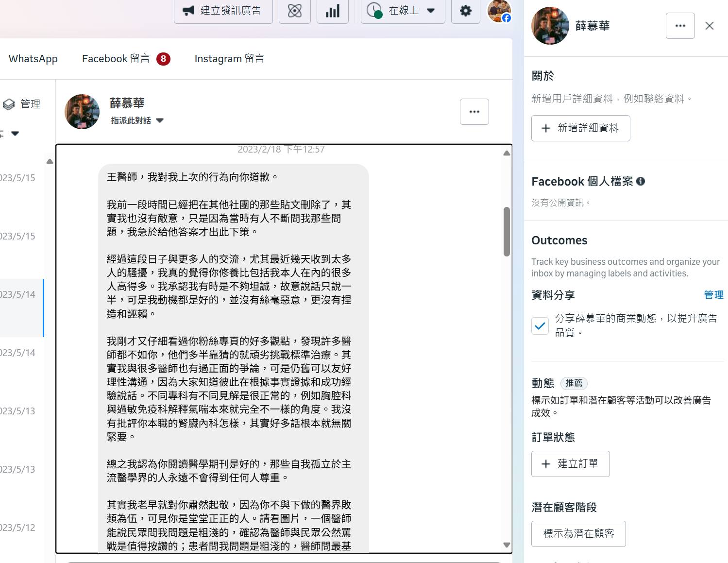
Task: Click the 管理 link beside 資料分享
Action: [x=713, y=295]
